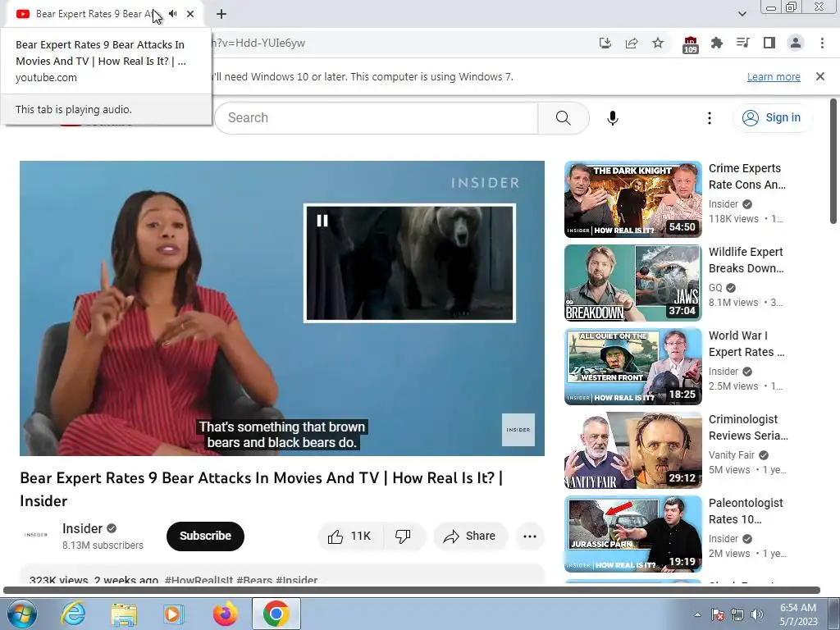Launch Internet Explorer from taskbar
This screenshot has width=840, height=630.
pyautogui.click(x=73, y=614)
